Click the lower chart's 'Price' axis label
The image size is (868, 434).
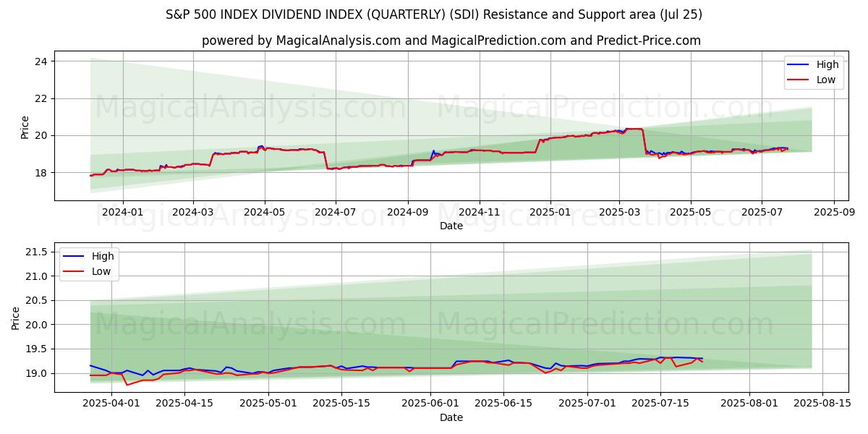click(16, 318)
